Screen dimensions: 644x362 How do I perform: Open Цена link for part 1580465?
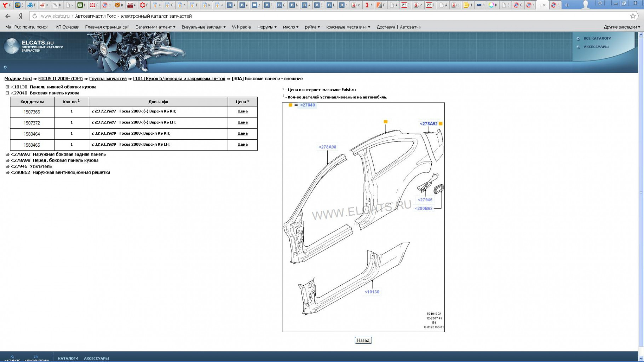point(242,145)
